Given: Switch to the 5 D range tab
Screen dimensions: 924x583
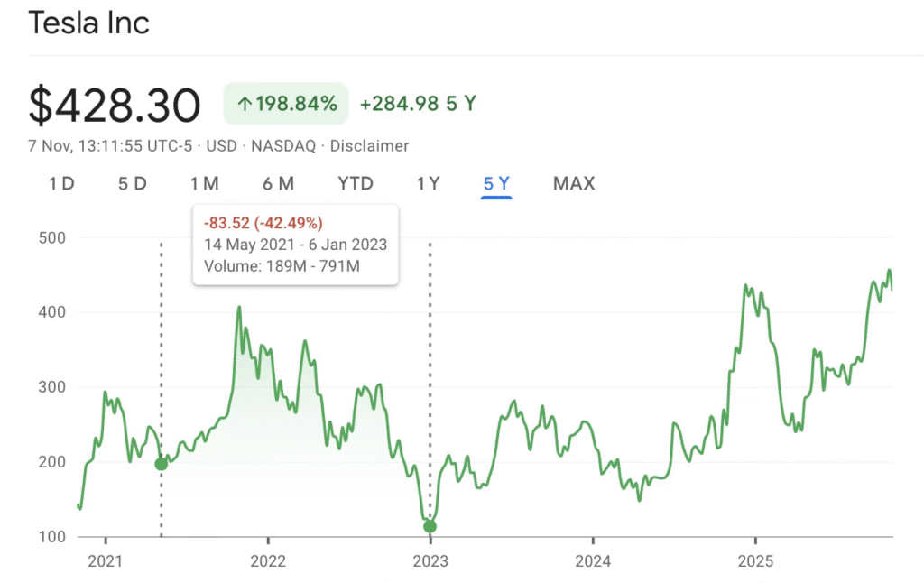Looking at the screenshot, I should click(x=132, y=184).
